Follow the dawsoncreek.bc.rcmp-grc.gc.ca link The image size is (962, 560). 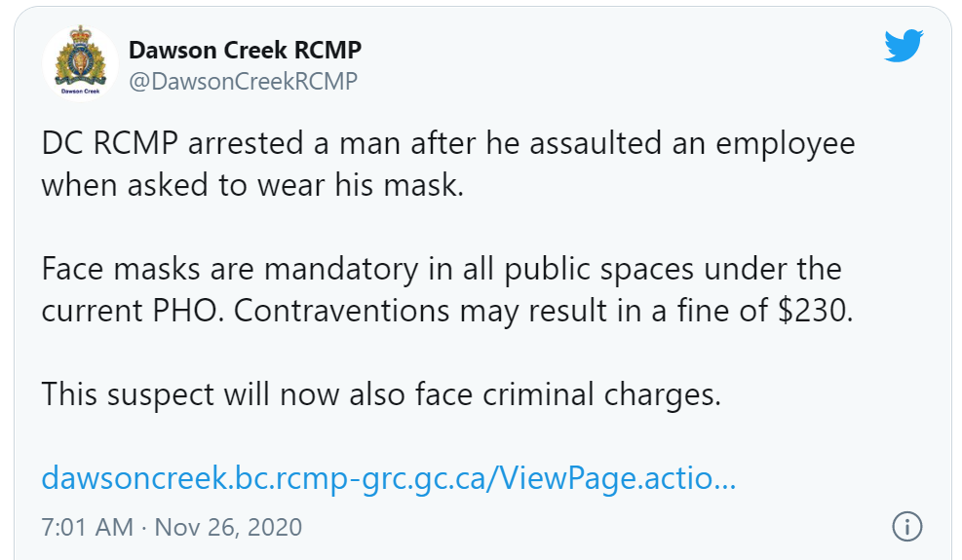pos(388,478)
